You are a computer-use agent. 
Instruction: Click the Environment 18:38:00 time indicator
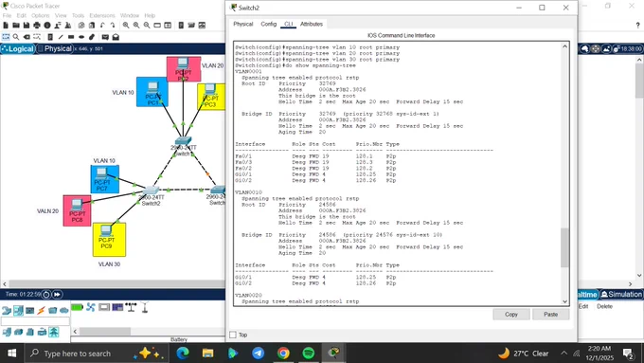(x=627, y=48)
